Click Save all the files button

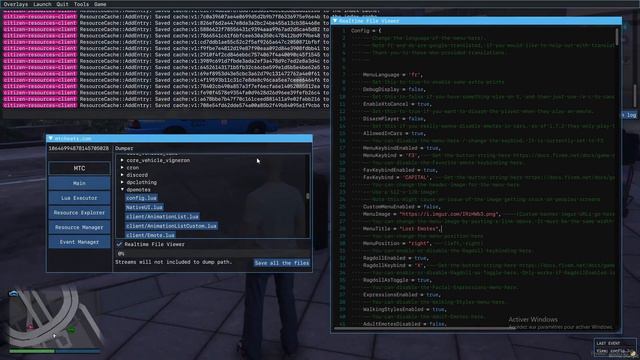click(282, 263)
